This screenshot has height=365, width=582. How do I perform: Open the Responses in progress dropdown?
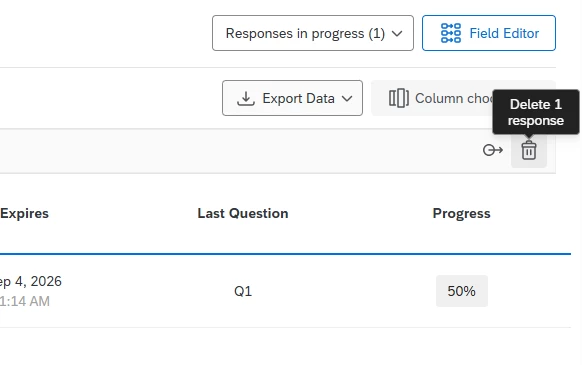(313, 33)
